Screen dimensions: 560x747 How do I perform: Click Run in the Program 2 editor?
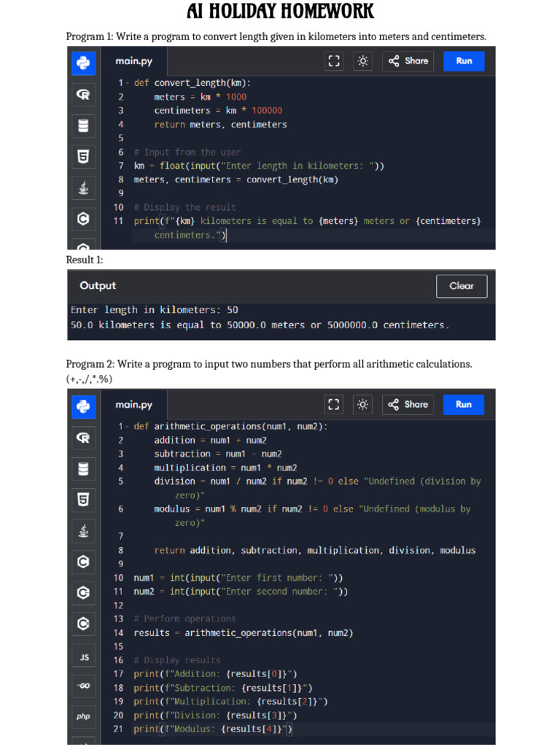click(x=463, y=404)
